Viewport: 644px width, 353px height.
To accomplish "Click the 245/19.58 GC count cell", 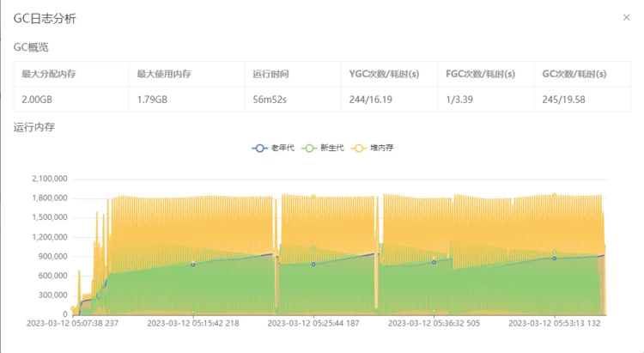I will [562, 100].
